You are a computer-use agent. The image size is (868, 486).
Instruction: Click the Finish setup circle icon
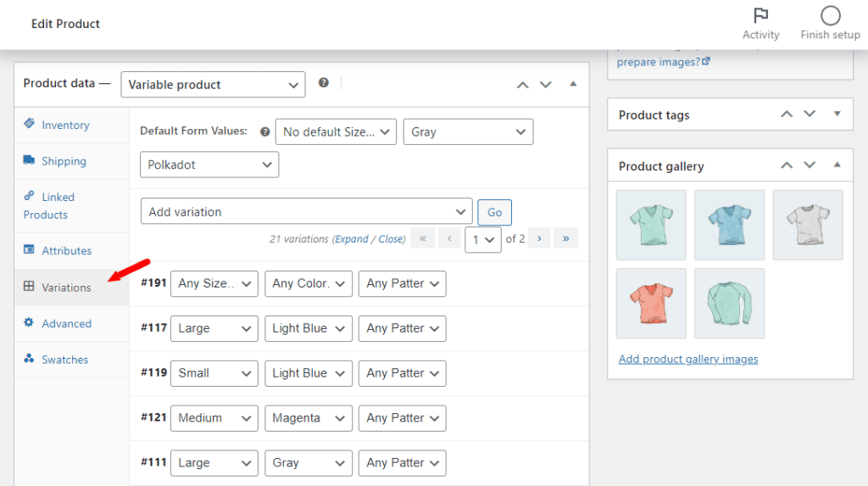(830, 16)
